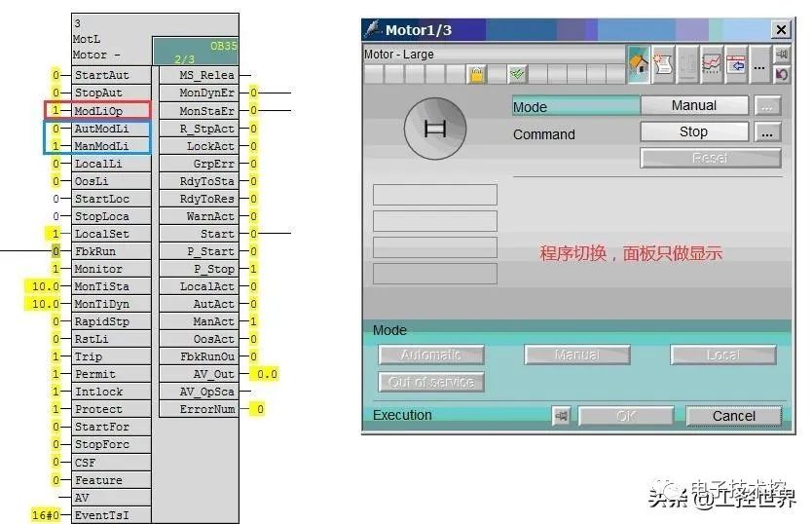The width and height of the screenshot is (812, 524).
Task: Select the Automatic mode button
Action: point(431,356)
